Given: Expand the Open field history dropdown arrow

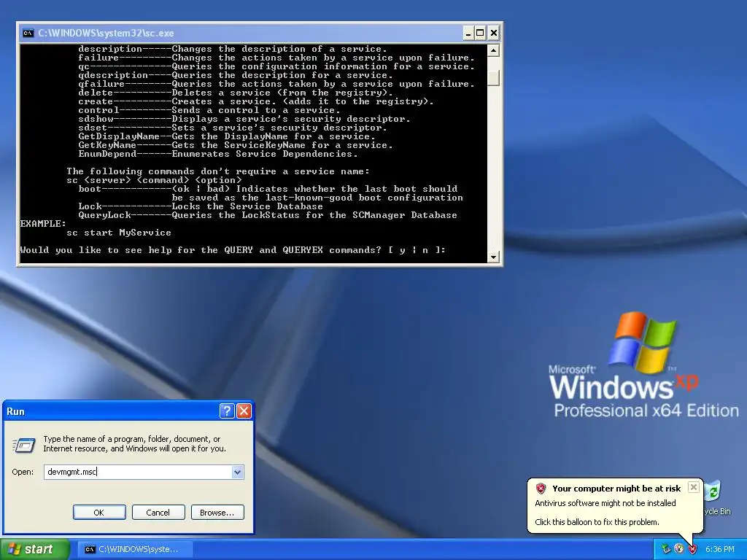Looking at the screenshot, I should coord(237,472).
